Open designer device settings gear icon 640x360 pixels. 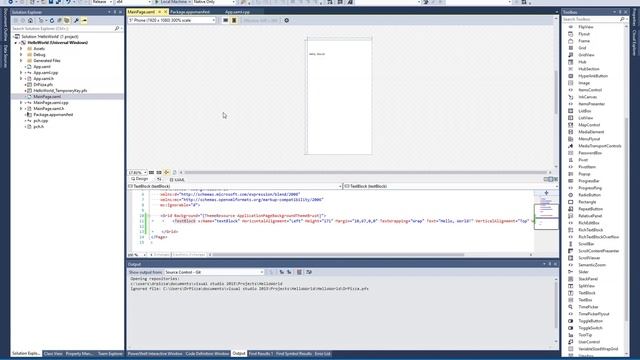point(287,20)
